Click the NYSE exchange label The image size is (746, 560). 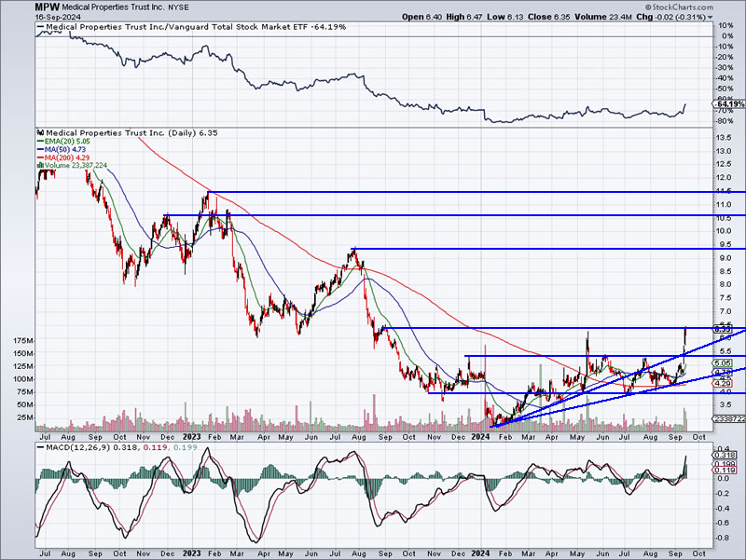point(178,7)
